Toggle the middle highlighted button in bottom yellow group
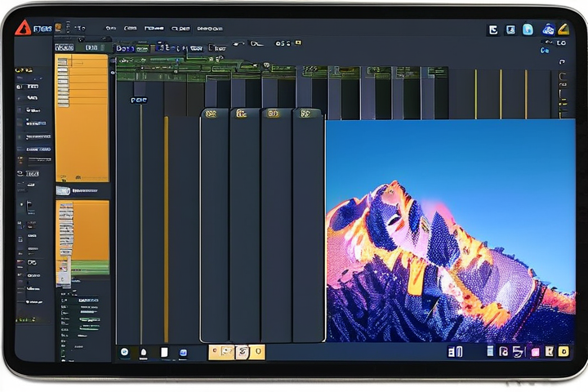The image size is (588, 392). [241, 352]
